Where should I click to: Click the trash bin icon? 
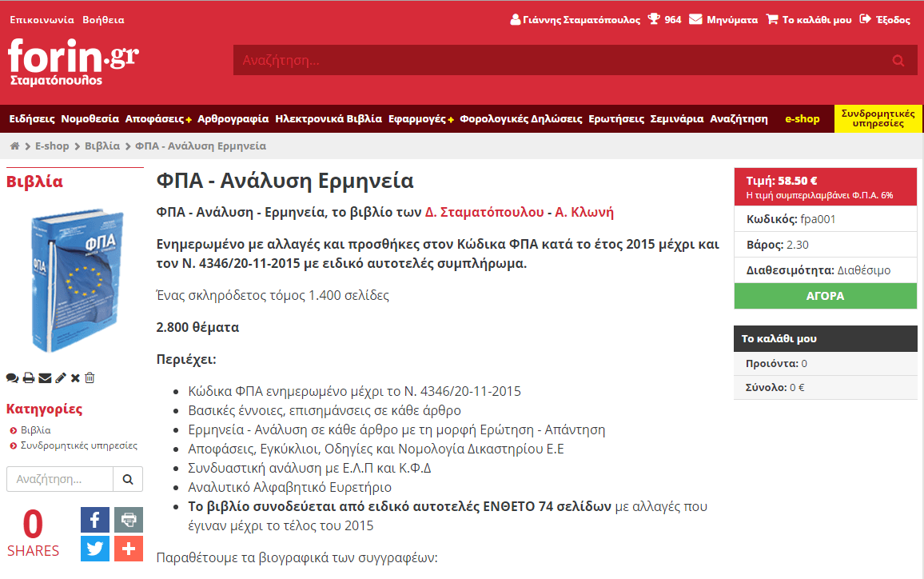pyautogui.click(x=90, y=378)
